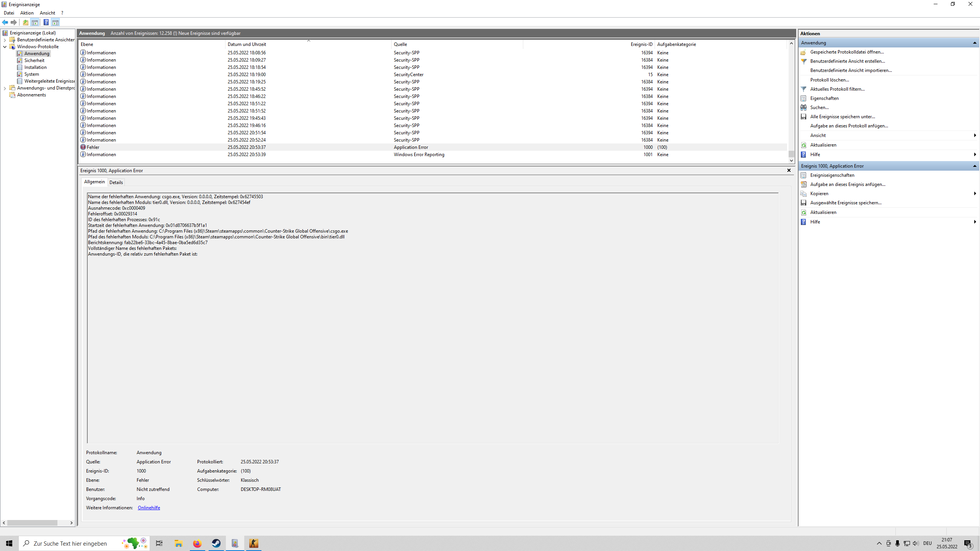Click Aktualisieren under the Anwendung actions
This screenshot has width=980, height=551.
point(823,145)
